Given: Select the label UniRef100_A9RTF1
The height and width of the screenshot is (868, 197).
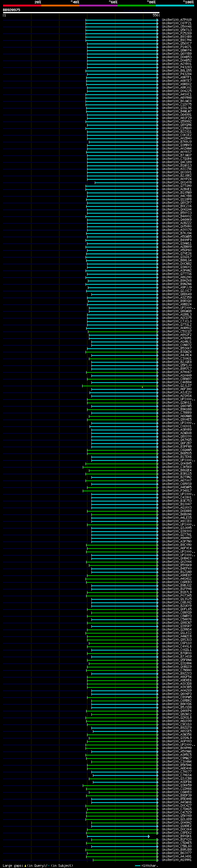Looking at the screenshot, I should [x=177, y=78].
